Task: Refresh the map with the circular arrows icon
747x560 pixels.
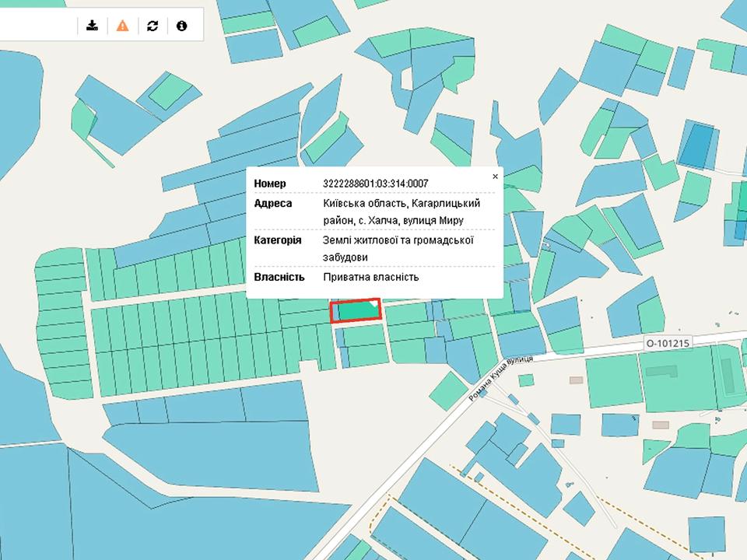Action: pos(153,26)
